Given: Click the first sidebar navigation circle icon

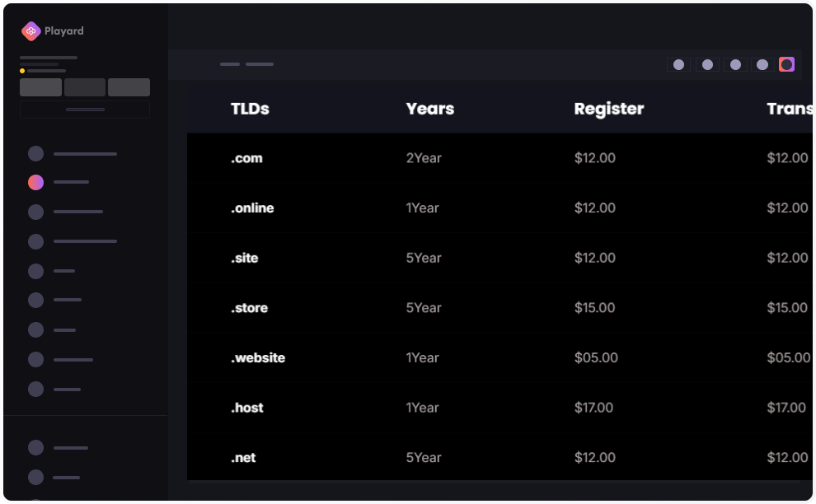Looking at the screenshot, I should click(x=35, y=153).
